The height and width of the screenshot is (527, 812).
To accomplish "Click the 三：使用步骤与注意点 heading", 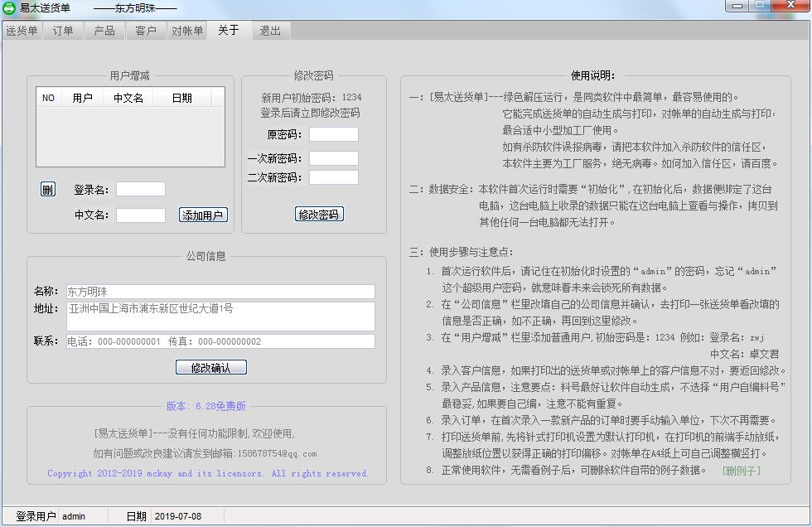I will coord(461,252).
